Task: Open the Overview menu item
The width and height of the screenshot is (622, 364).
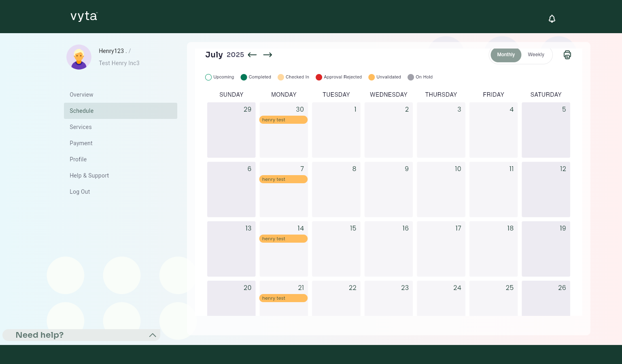Action: point(81,95)
